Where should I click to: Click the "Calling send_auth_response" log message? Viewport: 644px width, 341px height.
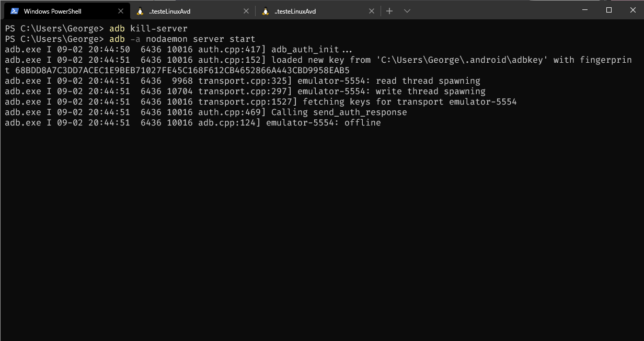coord(339,112)
